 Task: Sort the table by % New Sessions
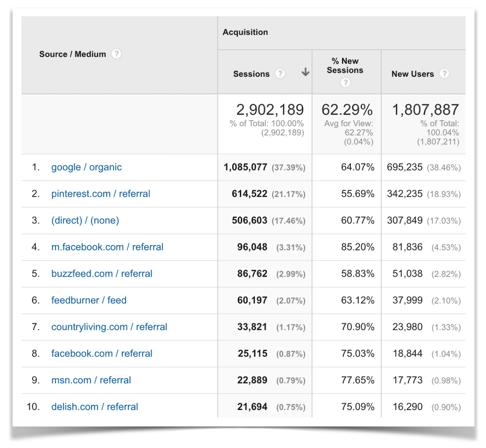pos(345,66)
